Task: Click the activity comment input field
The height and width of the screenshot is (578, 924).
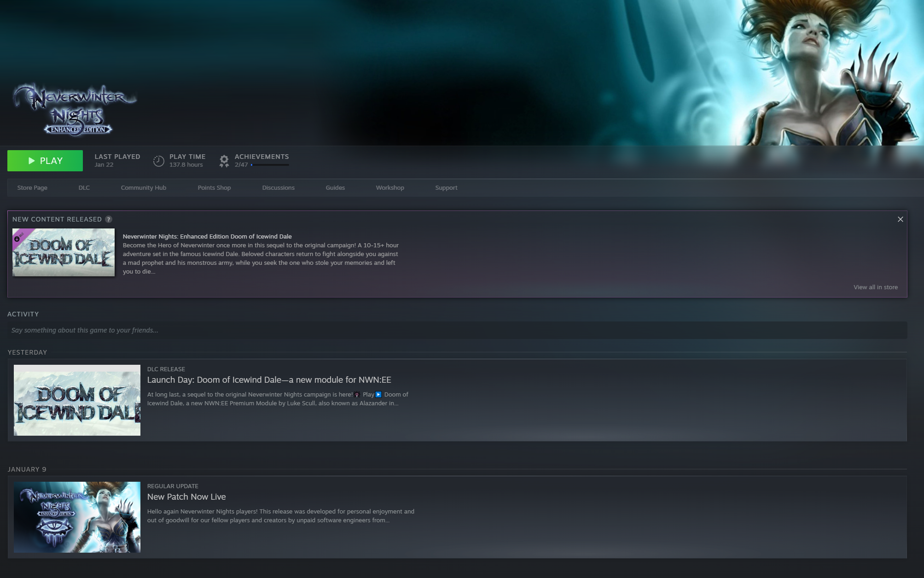Action: click(x=456, y=330)
